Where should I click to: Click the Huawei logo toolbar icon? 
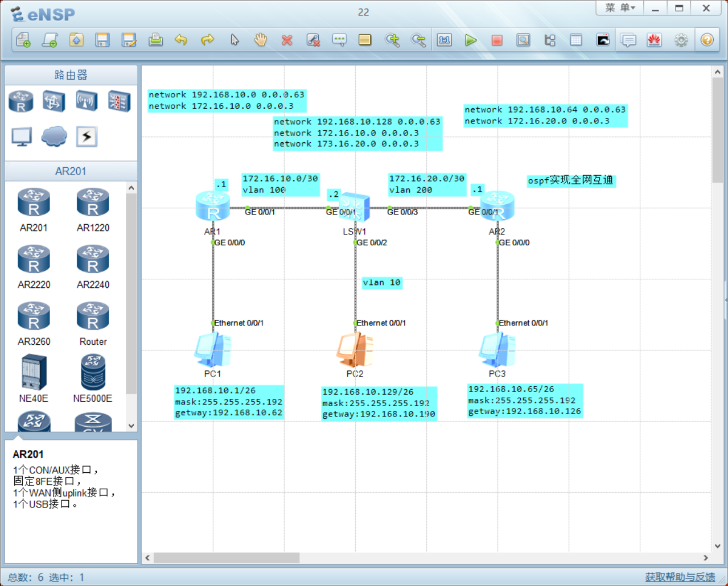click(x=655, y=40)
